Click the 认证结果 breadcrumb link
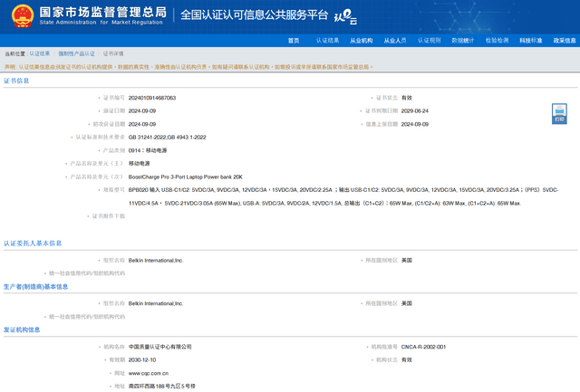 [x=40, y=54]
